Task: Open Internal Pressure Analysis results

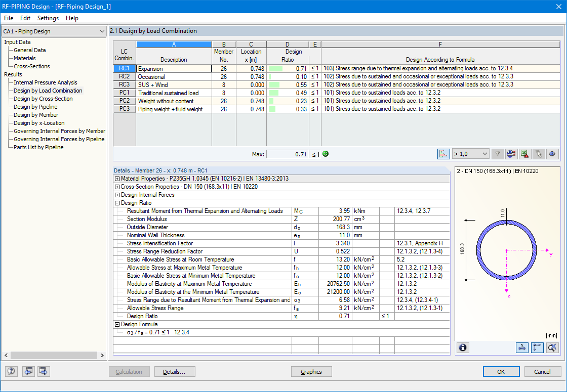Action: coord(45,83)
